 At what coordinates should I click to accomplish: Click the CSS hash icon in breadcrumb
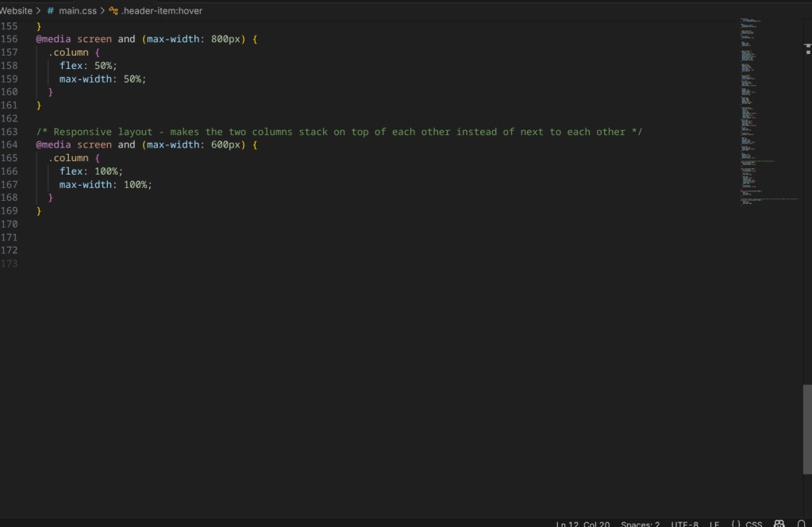pos(51,11)
